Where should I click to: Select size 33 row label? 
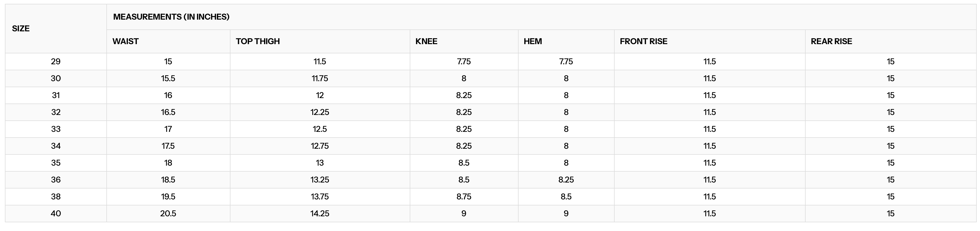pos(56,129)
